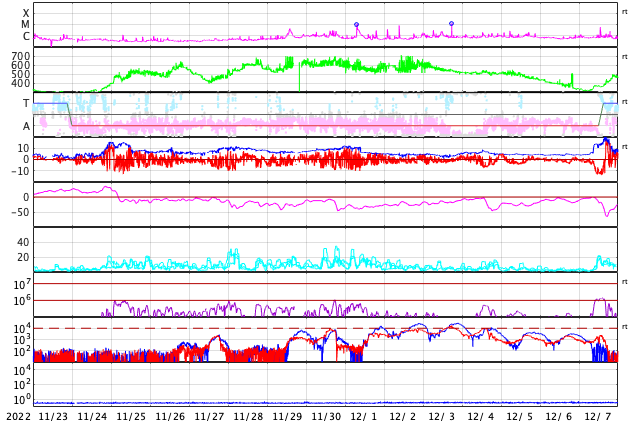Click the rt label beside the X/M/C panel
634x424 pixels.
point(625,12)
